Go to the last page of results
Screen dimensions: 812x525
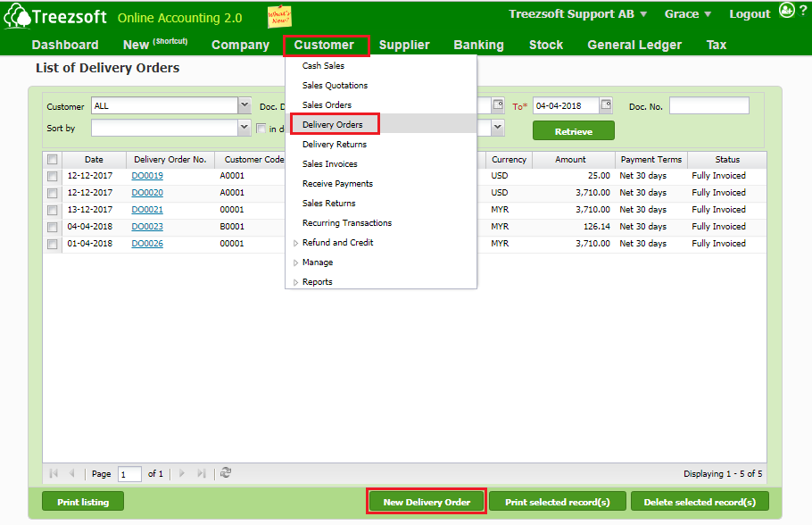(x=202, y=473)
